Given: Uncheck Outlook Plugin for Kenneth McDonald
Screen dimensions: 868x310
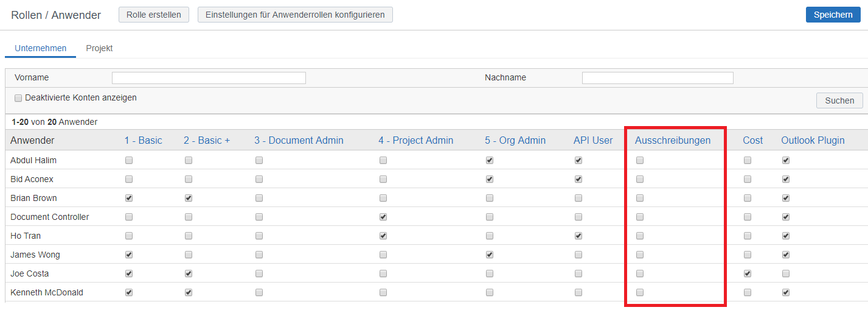Looking at the screenshot, I should [x=786, y=292].
